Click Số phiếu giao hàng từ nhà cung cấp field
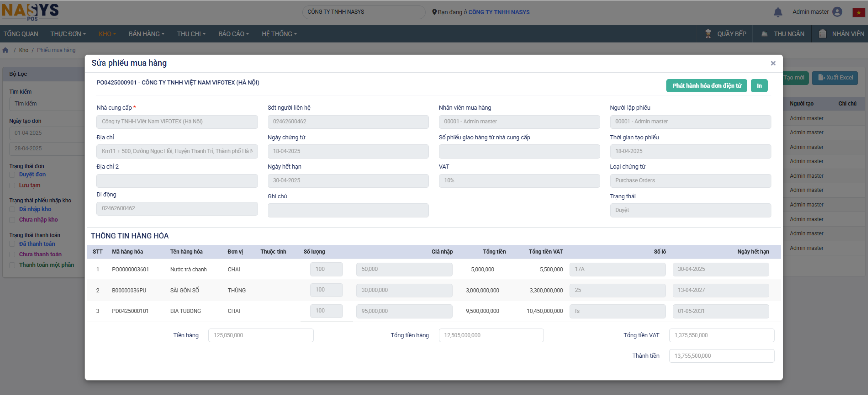Screen dimensions: 868x395 coord(519,151)
